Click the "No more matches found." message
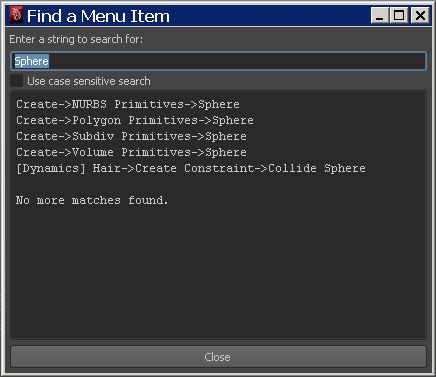The height and width of the screenshot is (377, 436). [x=92, y=200]
